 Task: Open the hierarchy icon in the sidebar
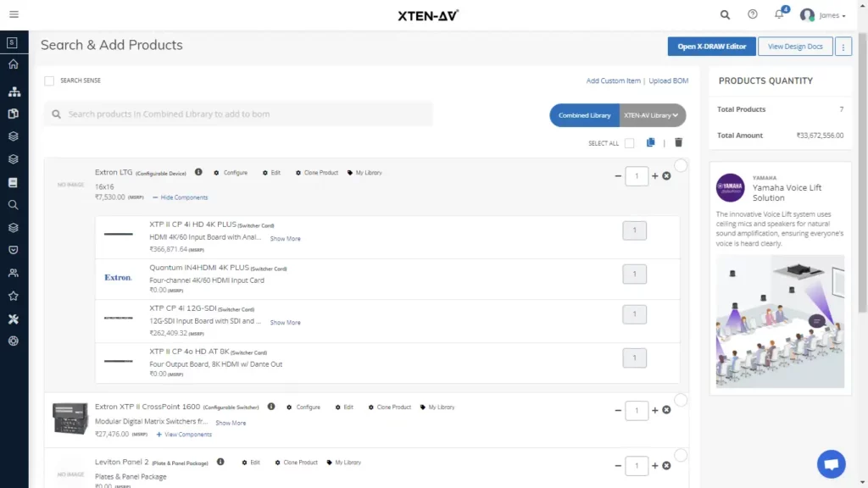(14, 91)
